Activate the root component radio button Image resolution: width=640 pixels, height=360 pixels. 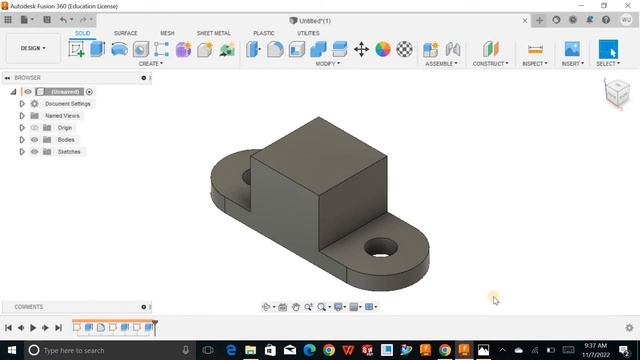(89, 92)
